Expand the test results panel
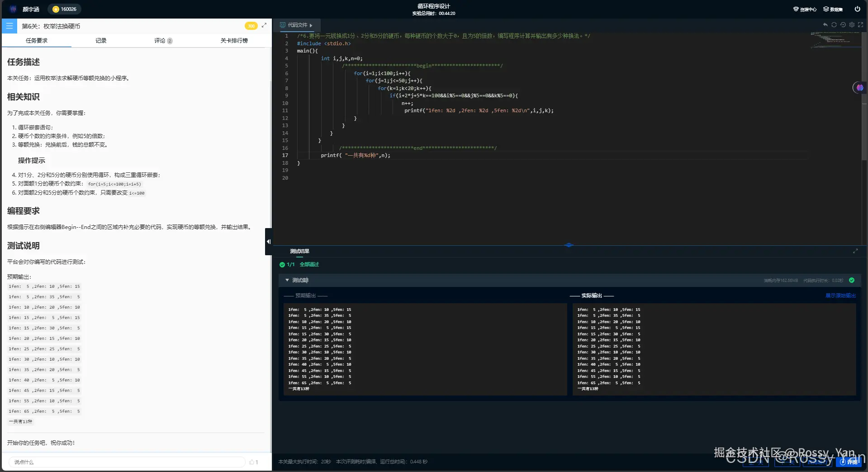This screenshot has width=868, height=472. click(855, 251)
